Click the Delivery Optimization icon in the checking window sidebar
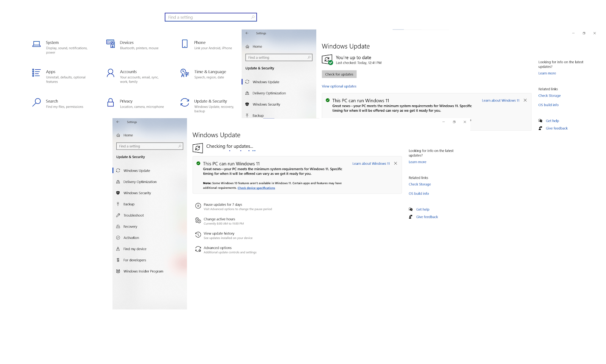 pyautogui.click(x=118, y=182)
